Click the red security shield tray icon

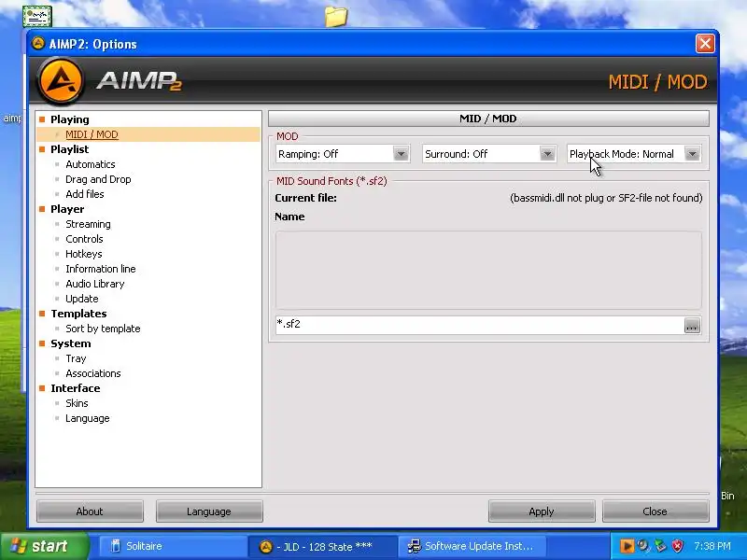677,546
